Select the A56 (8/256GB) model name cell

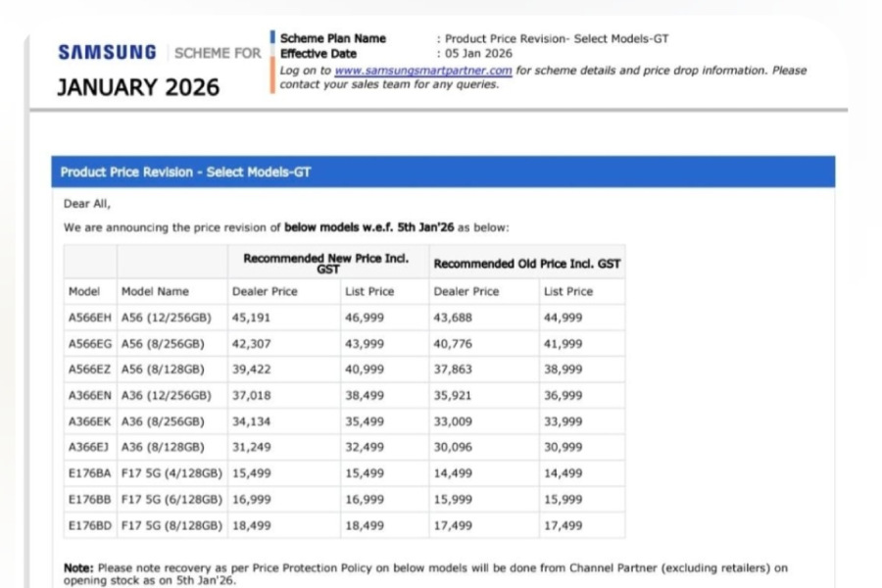163,344
